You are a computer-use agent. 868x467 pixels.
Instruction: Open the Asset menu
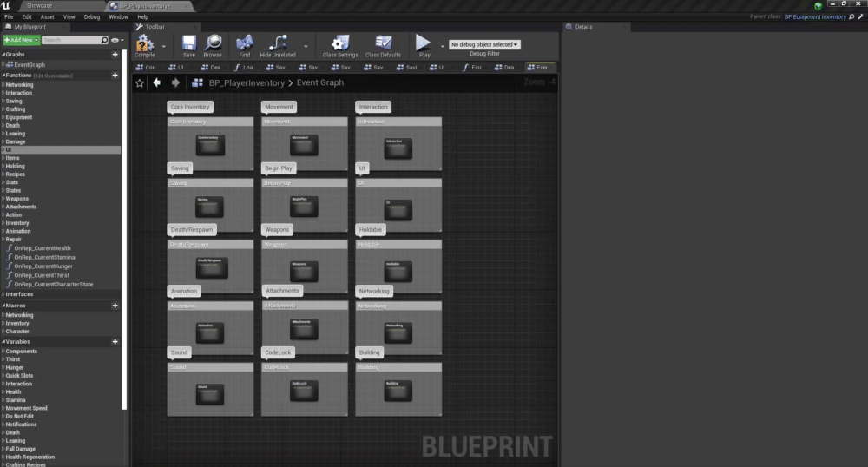(48, 17)
